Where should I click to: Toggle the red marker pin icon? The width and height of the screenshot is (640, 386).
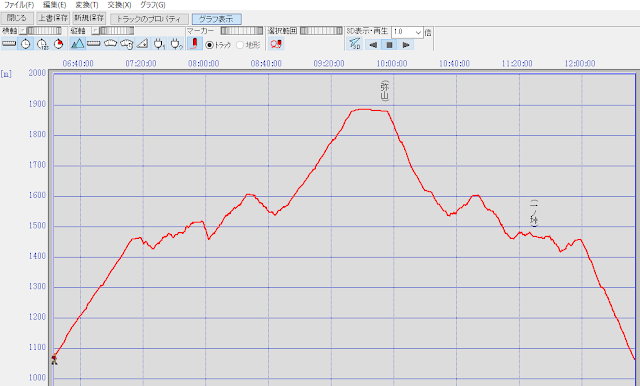coord(195,44)
